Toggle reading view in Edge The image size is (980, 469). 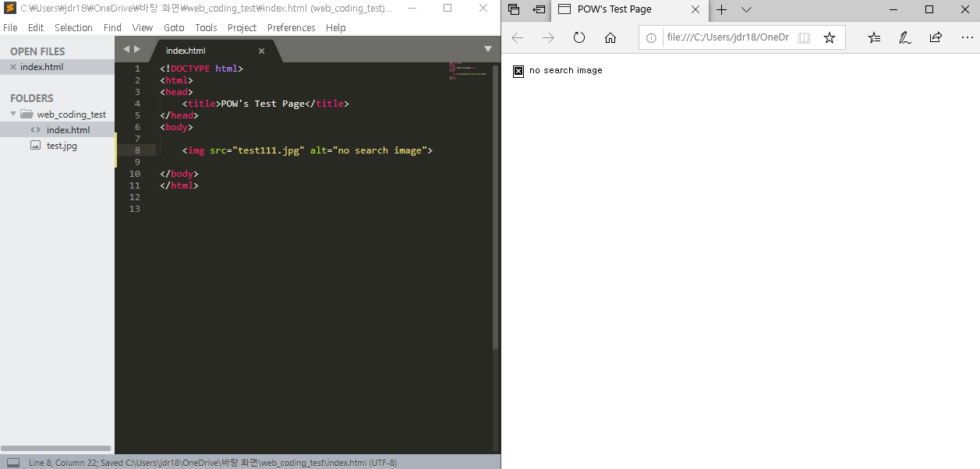(x=805, y=37)
